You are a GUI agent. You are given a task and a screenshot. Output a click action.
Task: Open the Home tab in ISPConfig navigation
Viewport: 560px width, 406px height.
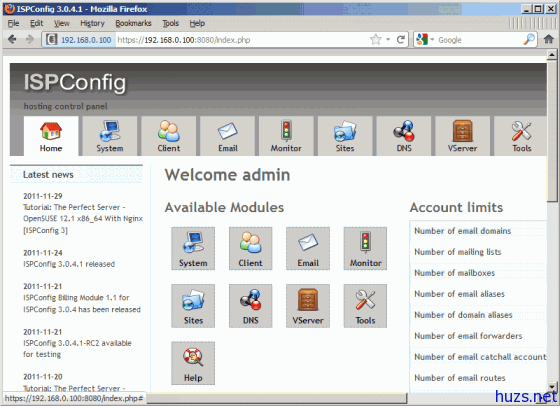(x=51, y=136)
